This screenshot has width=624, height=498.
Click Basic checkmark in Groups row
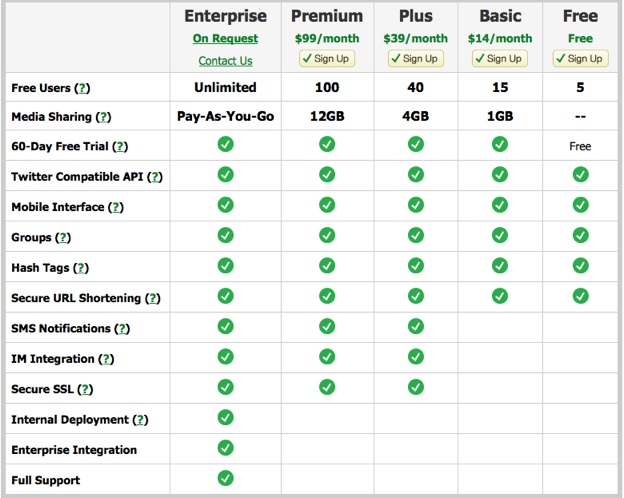[x=500, y=235]
